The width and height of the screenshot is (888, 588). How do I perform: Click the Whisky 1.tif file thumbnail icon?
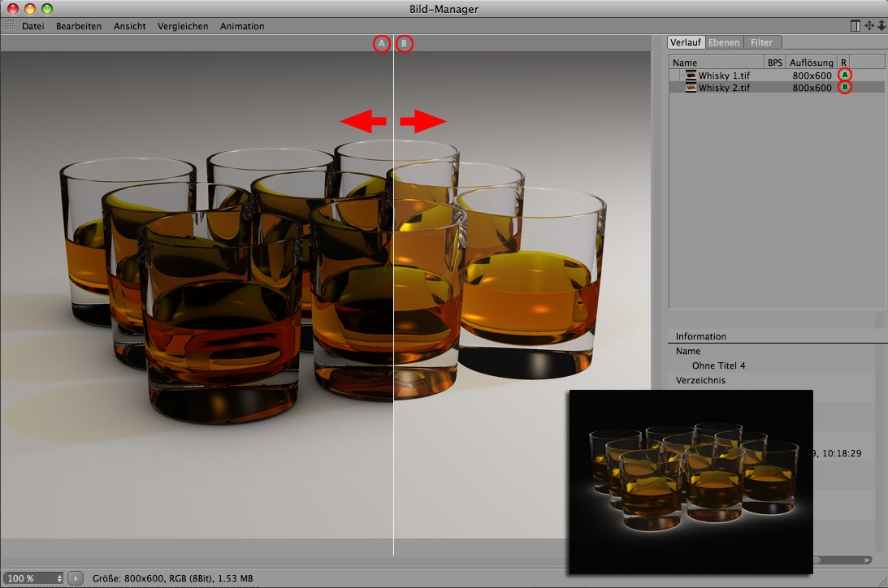click(691, 76)
